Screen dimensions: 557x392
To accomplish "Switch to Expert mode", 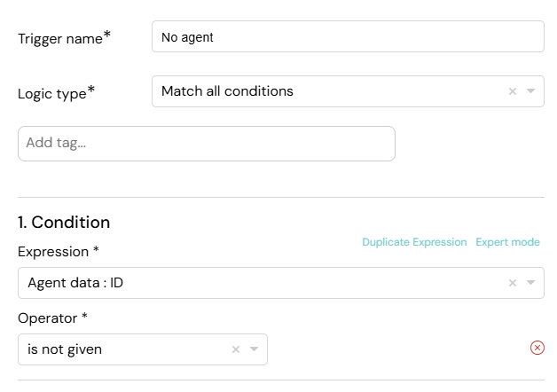I will click(507, 242).
